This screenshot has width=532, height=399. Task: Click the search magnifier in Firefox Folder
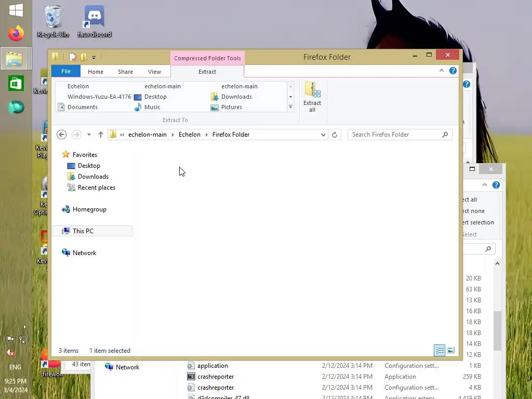tap(445, 135)
